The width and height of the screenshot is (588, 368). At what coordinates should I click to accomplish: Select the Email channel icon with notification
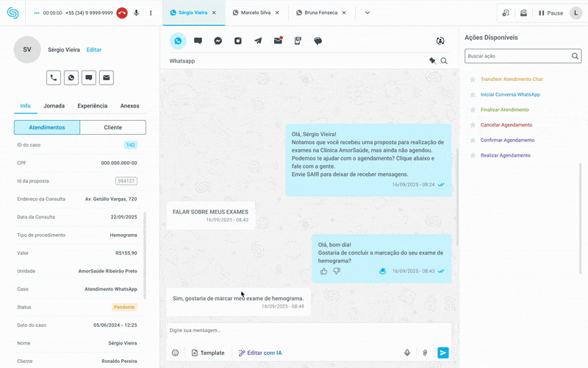(x=278, y=40)
